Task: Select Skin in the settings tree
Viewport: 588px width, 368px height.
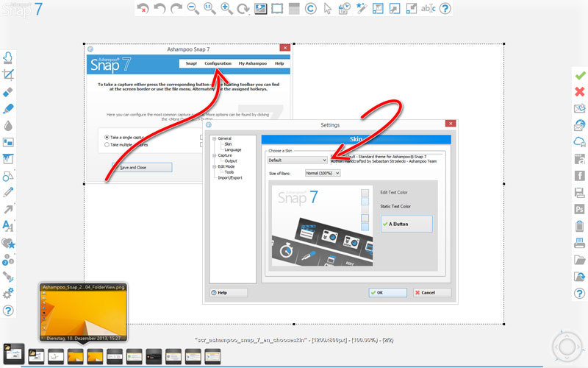Action: click(x=228, y=144)
